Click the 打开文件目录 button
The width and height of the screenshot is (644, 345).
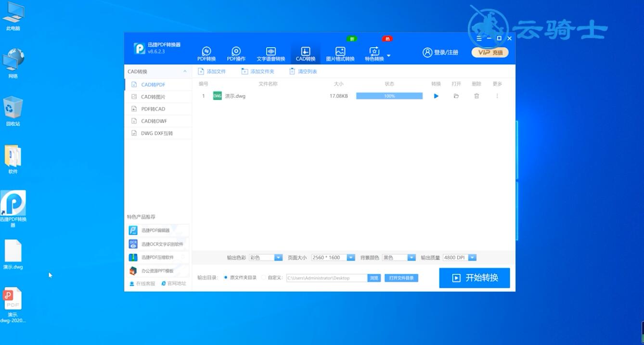click(x=401, y=278)
